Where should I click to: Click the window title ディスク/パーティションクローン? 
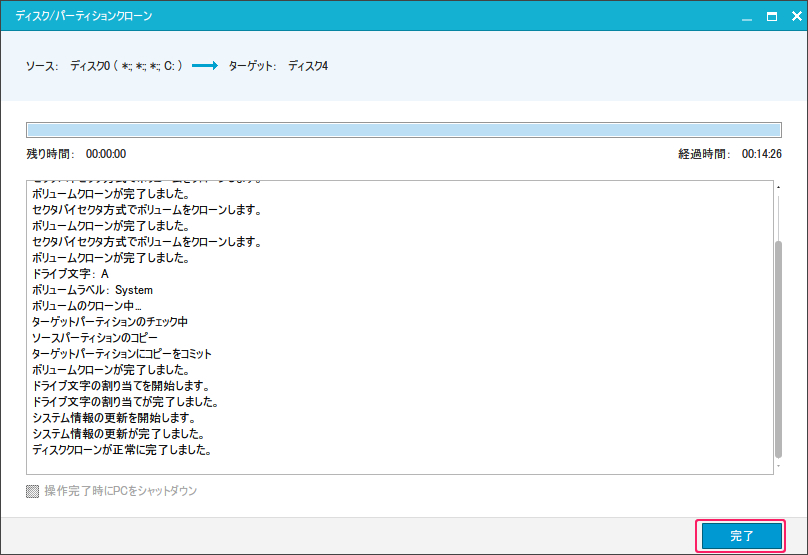coord(83,16)
